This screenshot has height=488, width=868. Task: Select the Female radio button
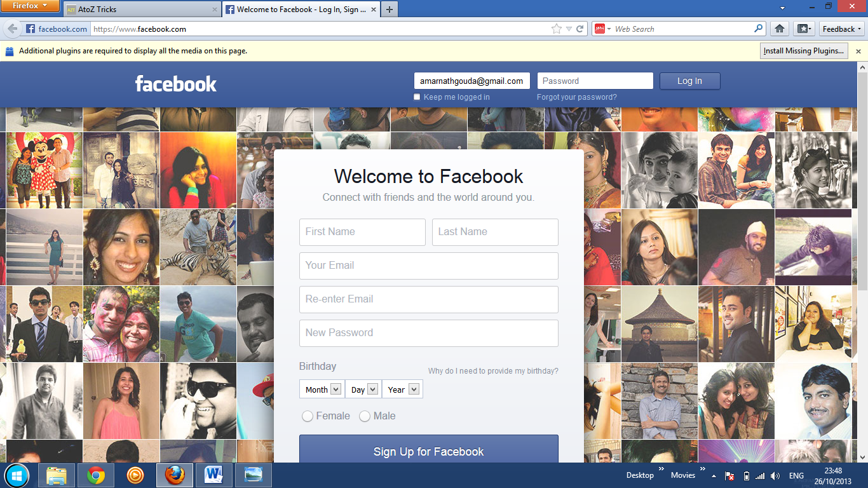pyautogui.click(x=308, y=416)
